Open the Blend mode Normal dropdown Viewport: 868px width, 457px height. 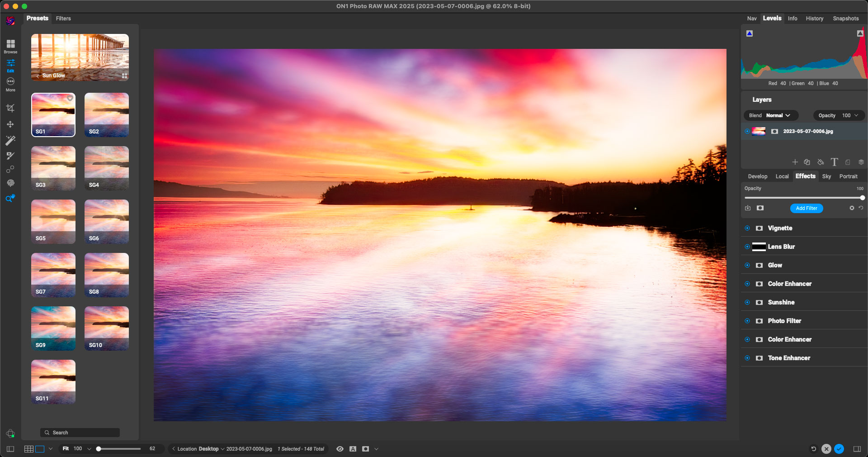(x=778, y=115)
